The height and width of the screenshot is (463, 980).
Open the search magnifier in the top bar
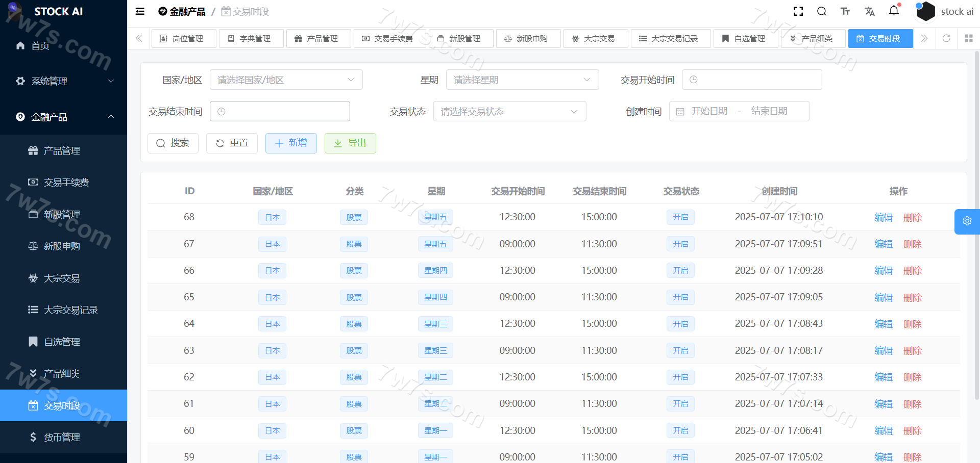821,11
